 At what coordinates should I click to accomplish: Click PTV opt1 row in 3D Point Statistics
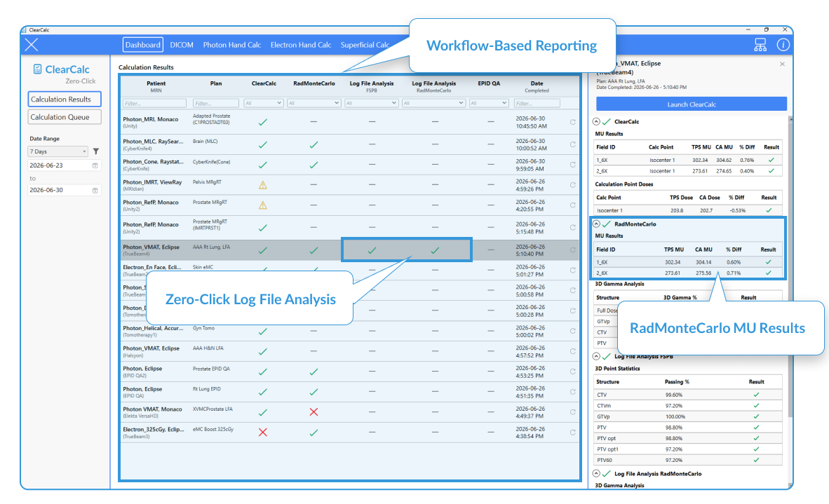click(689, 449)
